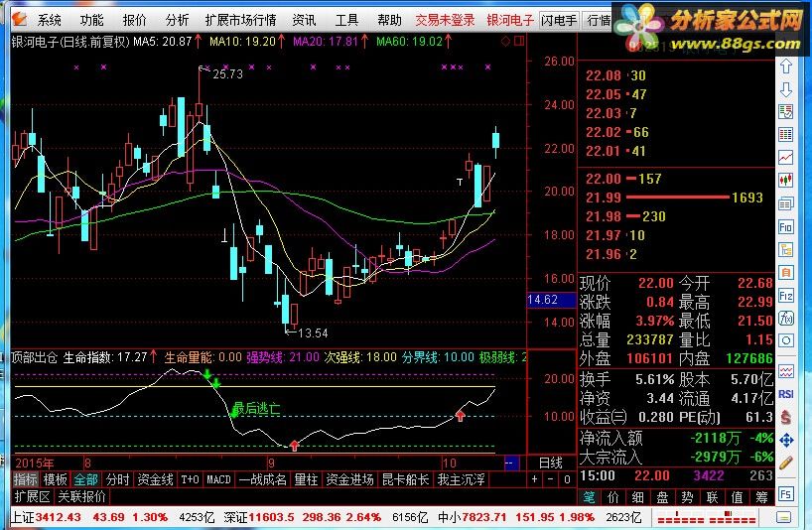The height and width of the screenshot is (530, 812).
Task: Open the 系统 menu
Action: point(50,20)
